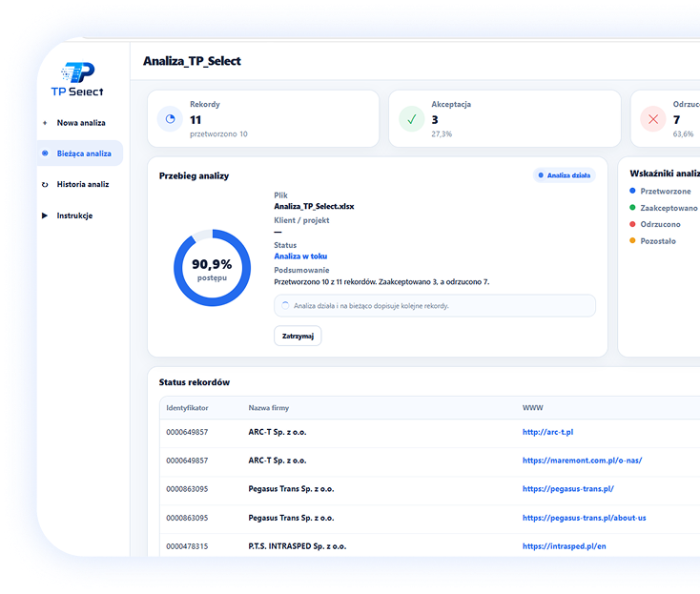700x594 pixels.
Task: Click the first ARC-T Sp. z o.o. row name
Action: click(278, 432)
